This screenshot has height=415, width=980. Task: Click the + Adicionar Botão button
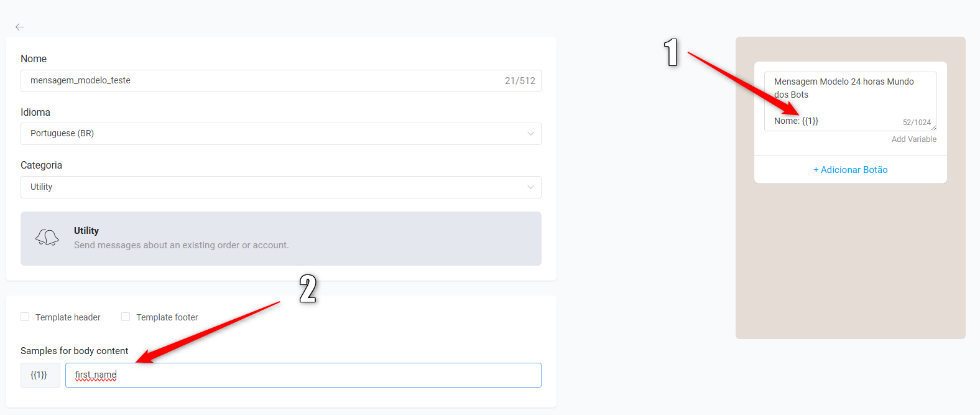point(851,170)
